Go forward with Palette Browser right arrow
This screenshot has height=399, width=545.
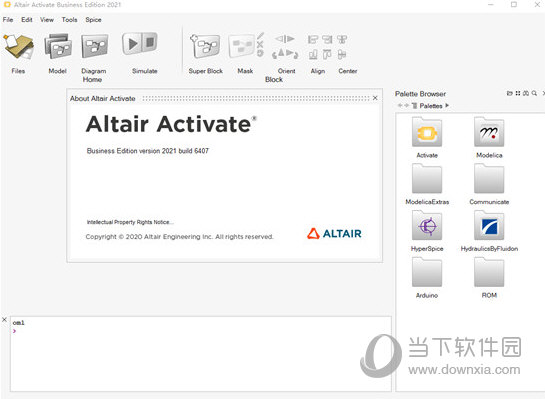tap(406, 105)
